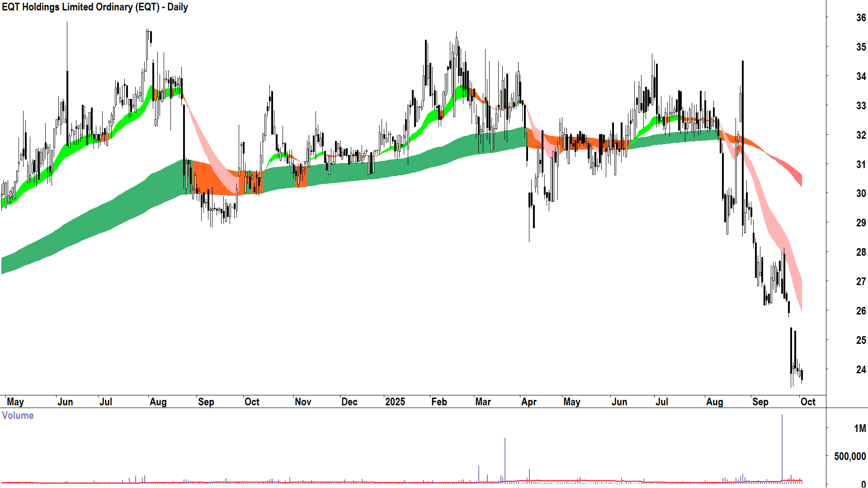868x488 pixels.
Task: Click the 1M volume axis label
Action: [860, 428]
